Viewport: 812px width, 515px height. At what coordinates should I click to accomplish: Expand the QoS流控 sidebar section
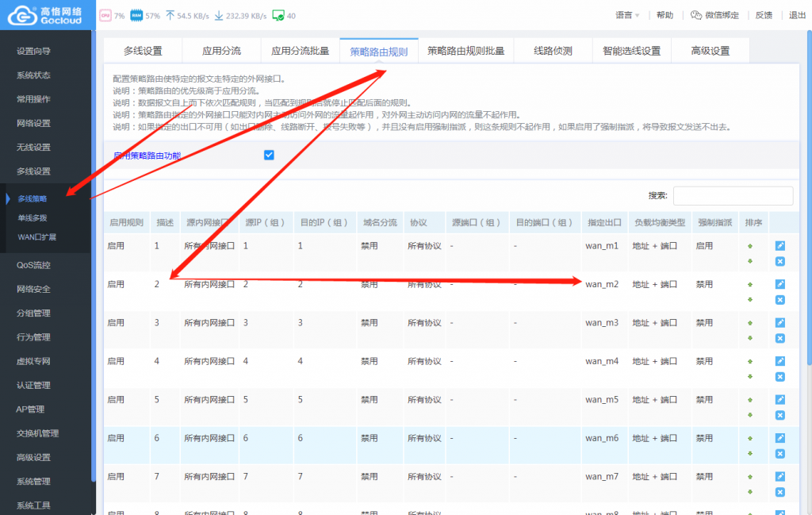pyautogui.click(x=33, y=265)
